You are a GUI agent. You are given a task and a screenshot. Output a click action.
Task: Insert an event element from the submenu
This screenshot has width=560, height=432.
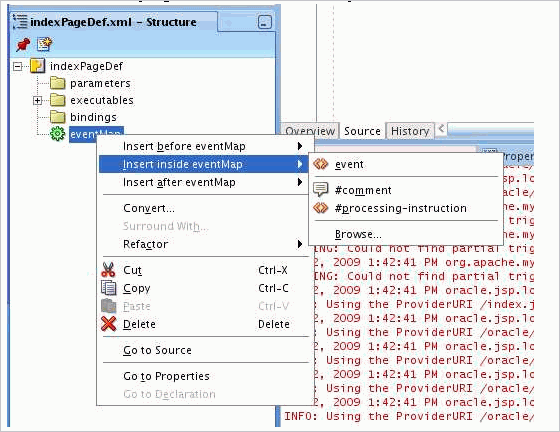click(406, 164)
